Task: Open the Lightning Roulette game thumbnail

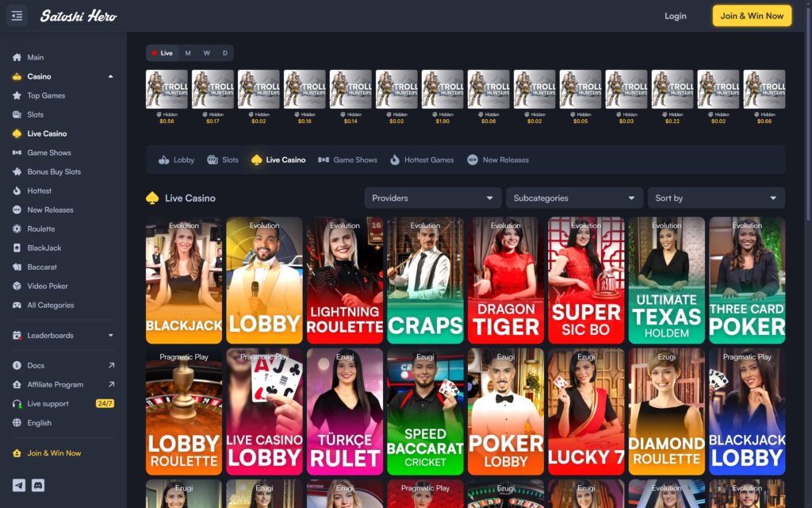Action: point(344,280)
